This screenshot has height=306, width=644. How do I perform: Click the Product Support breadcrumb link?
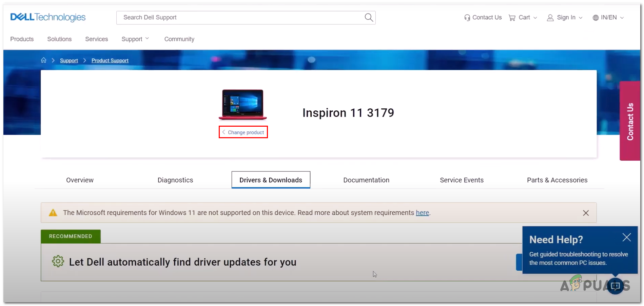pyautogui.click(x=110, y=60)
